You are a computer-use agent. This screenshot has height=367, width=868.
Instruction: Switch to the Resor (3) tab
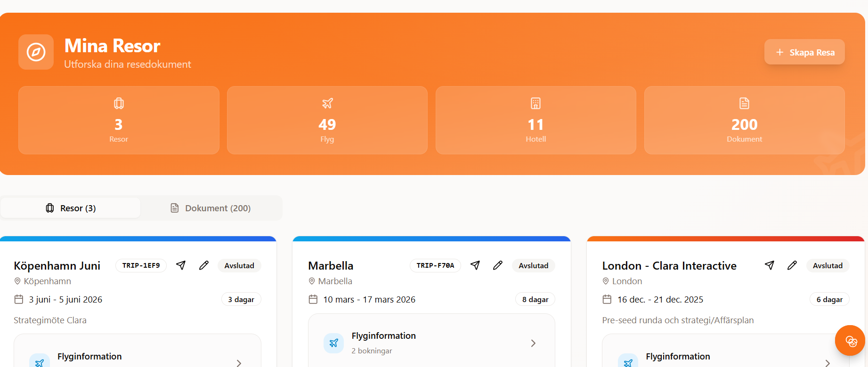[x=71, y=208]
